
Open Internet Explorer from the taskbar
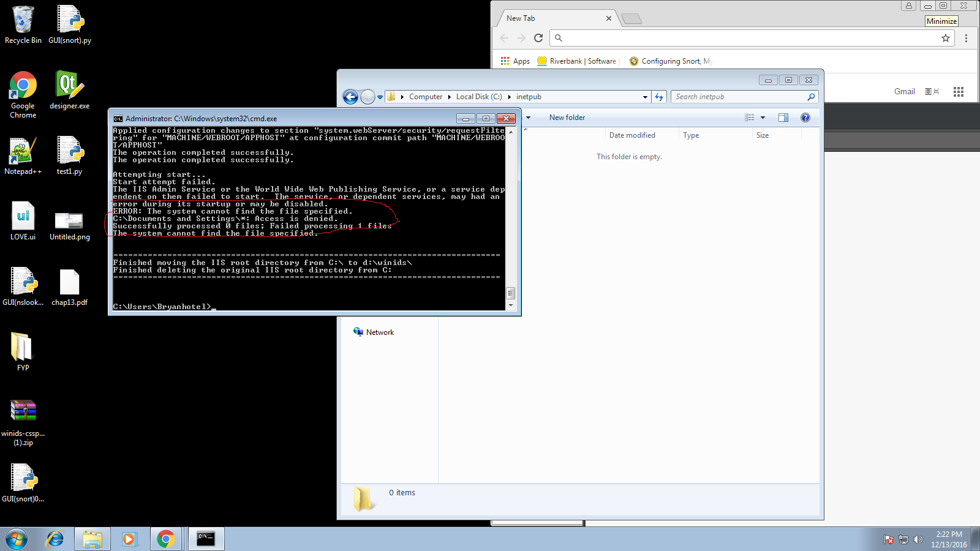pos(55,539)
